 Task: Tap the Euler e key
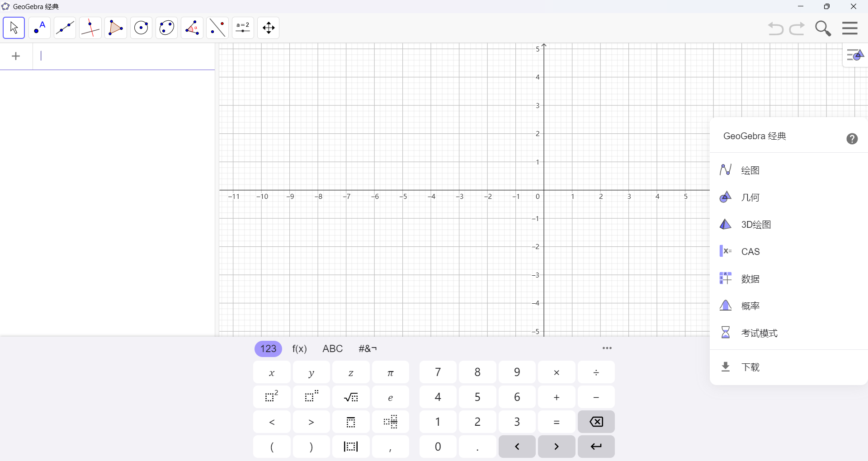391,397
